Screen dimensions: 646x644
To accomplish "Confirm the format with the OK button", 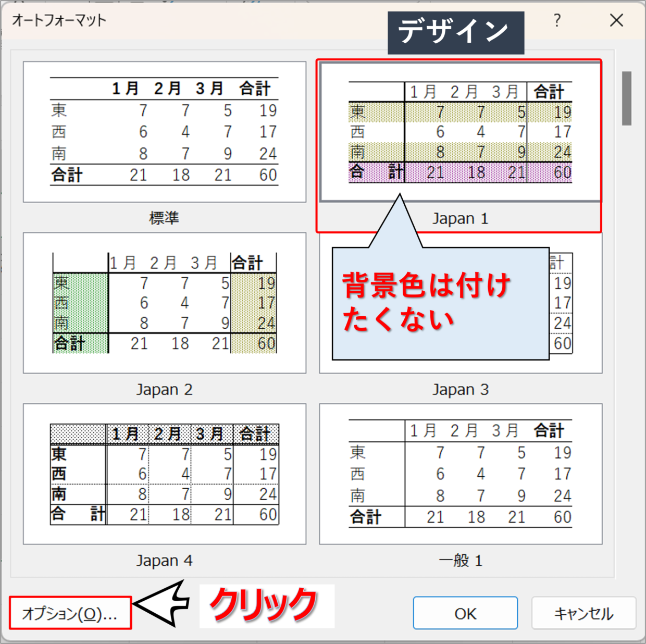I will point(465,613).
